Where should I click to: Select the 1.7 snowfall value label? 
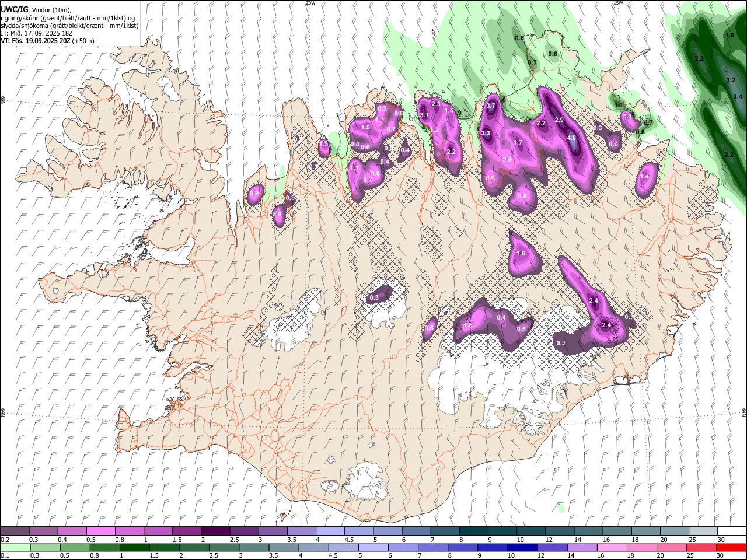click(518, 143)
